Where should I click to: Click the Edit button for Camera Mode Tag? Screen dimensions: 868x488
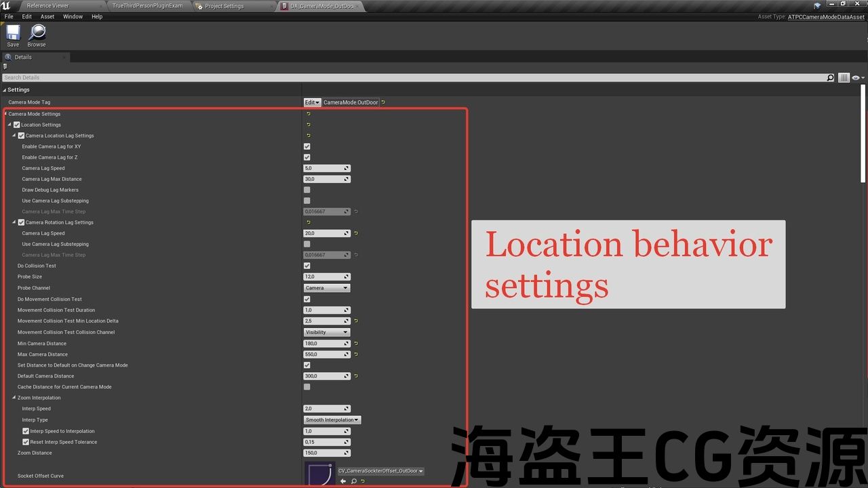tap(312, 102)
